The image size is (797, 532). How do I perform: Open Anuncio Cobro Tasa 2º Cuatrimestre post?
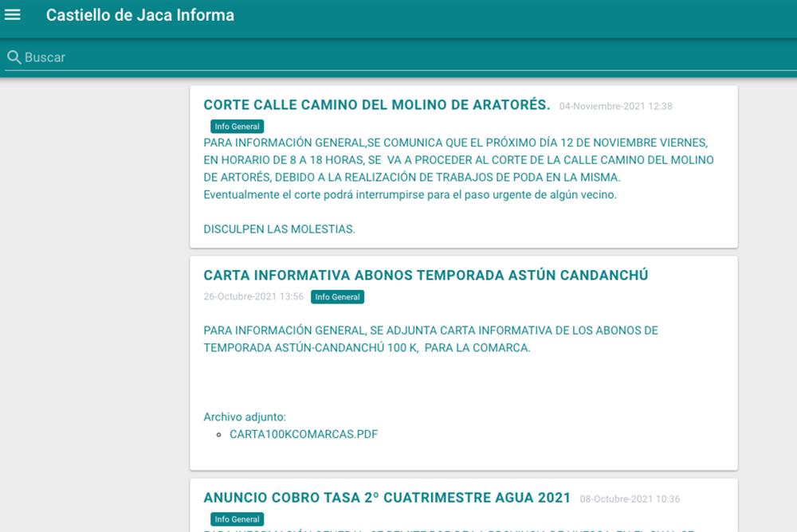pyautogui.click(x=387, y=498)
